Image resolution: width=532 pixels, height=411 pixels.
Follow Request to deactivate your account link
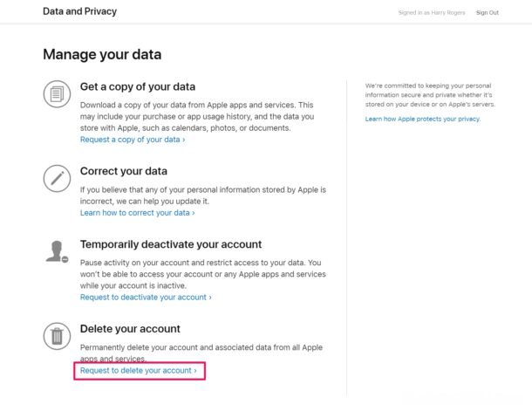pos(146,298)
